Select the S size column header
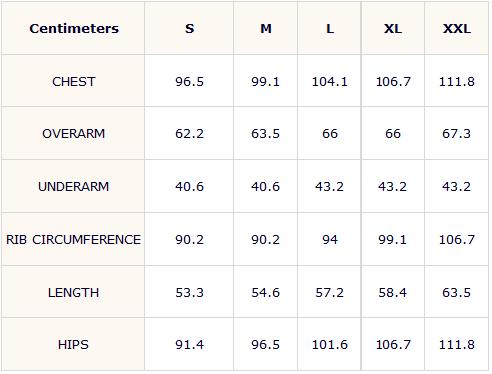Viewport: 492px width, 374px height. coord(189,29)
